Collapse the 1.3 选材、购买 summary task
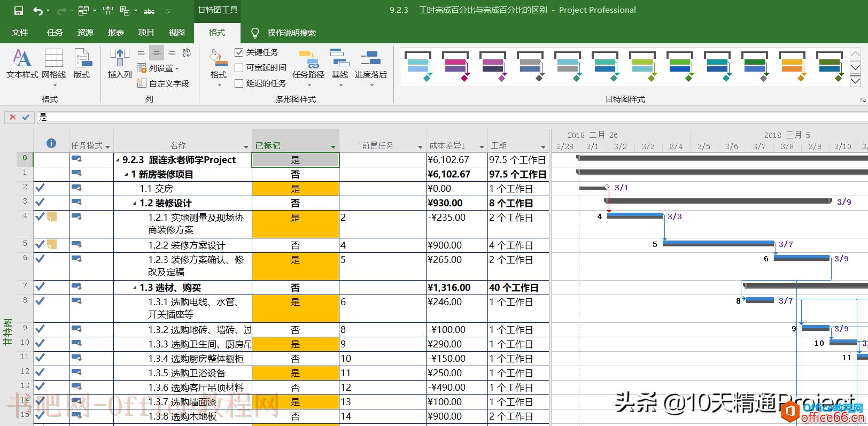Screen dimensions: 868x426 pos(135,288)
